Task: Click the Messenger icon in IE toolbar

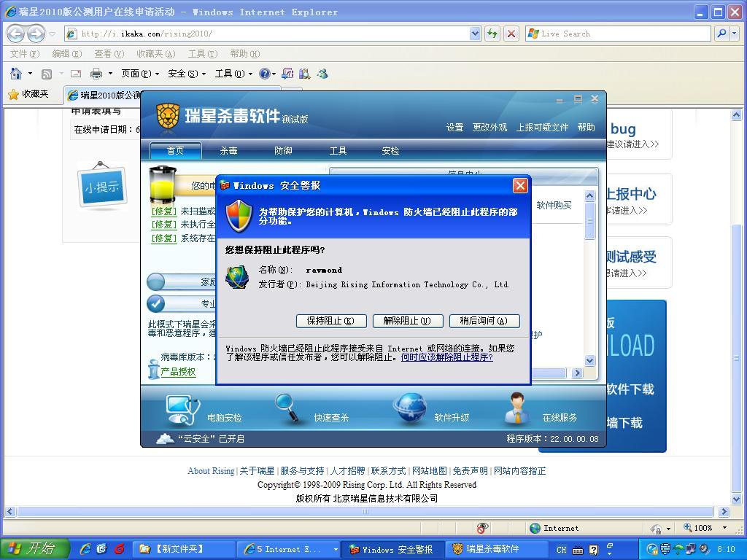Action: coord(322,74)
